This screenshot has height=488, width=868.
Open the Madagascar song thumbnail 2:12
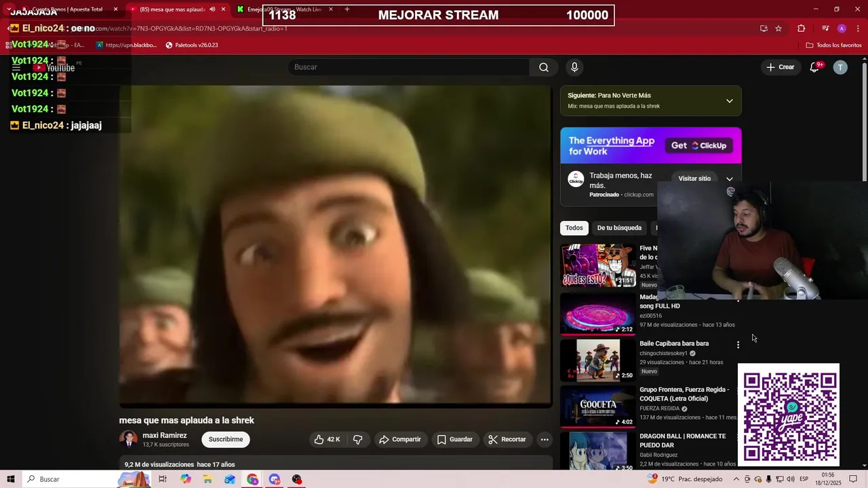(597, 314)
